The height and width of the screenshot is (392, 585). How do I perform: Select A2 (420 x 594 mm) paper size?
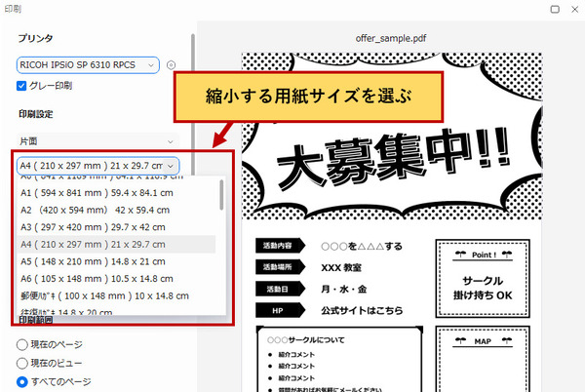click(x=116, y=210)
